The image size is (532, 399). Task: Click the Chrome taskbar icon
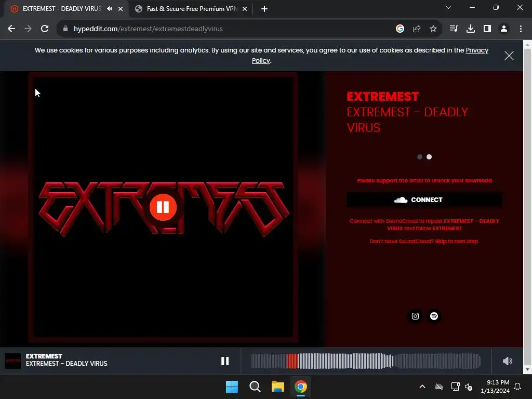(x=301, y=387)
